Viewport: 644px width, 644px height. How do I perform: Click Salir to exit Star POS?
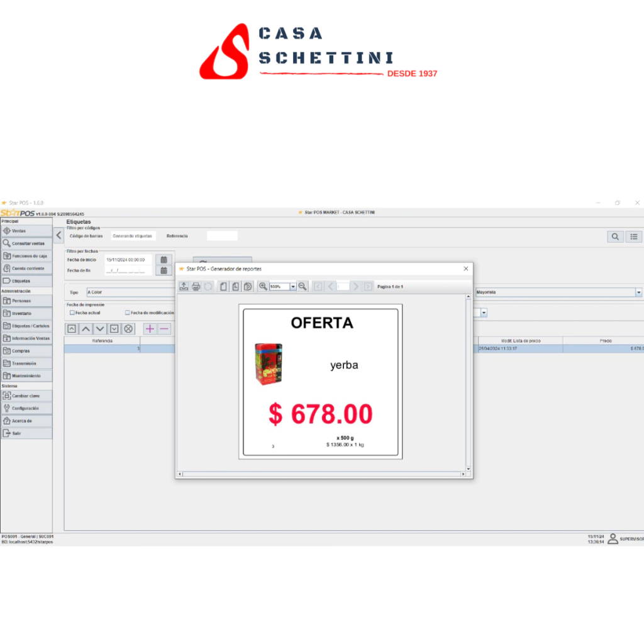[26, 433]
